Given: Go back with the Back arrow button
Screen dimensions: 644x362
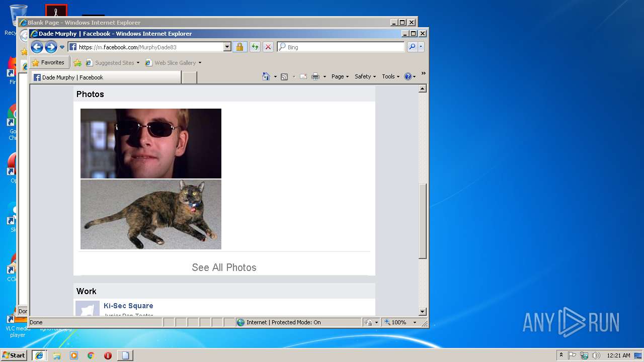Looking at the screenshot, I should point(37,47).
